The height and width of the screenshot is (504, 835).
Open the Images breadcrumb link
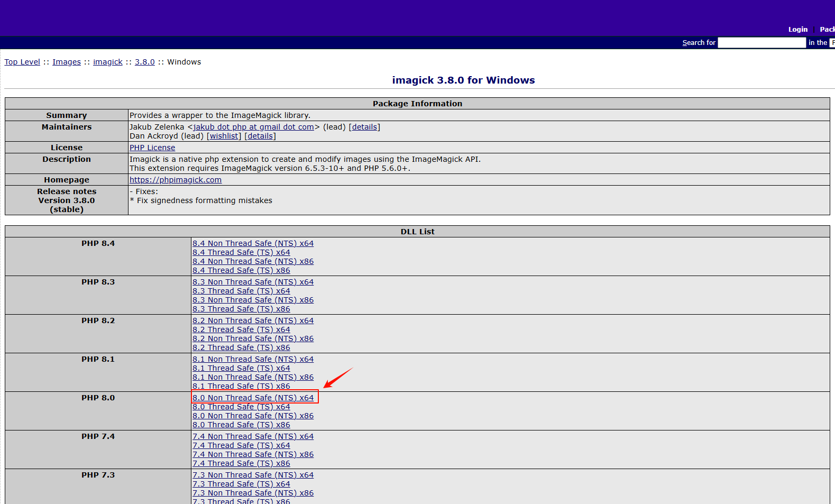tap(67, 62)
